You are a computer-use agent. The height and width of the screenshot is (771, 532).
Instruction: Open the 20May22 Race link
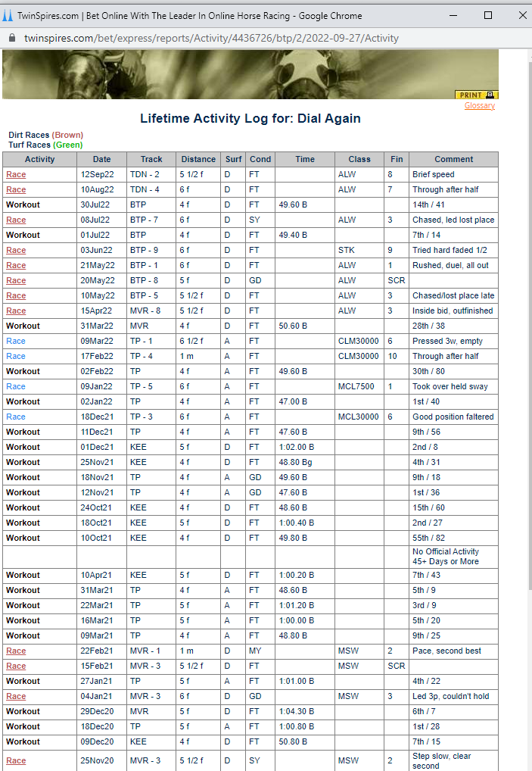16,281
